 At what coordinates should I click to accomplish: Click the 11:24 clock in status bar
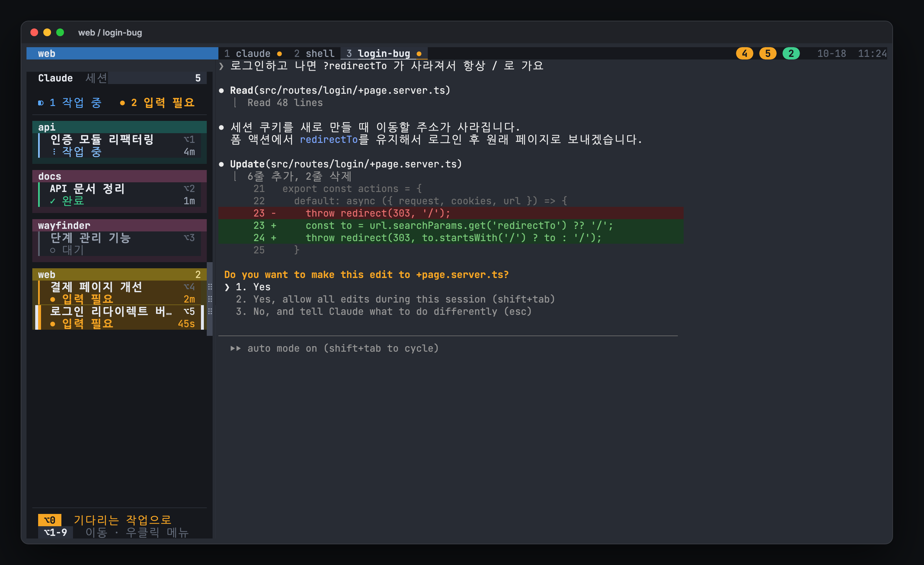pyautogui.click(x=872, y=54)
